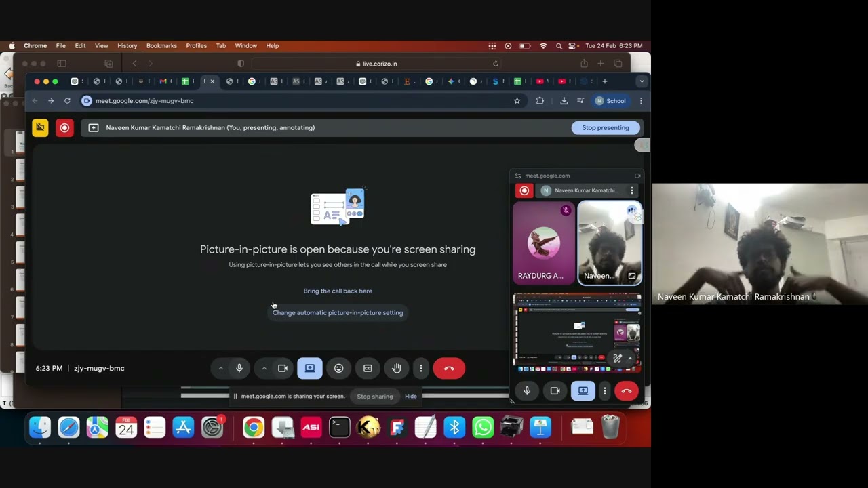
Task: Expand audio settings chevron beside microphone
Action: [x=220, y=368]
